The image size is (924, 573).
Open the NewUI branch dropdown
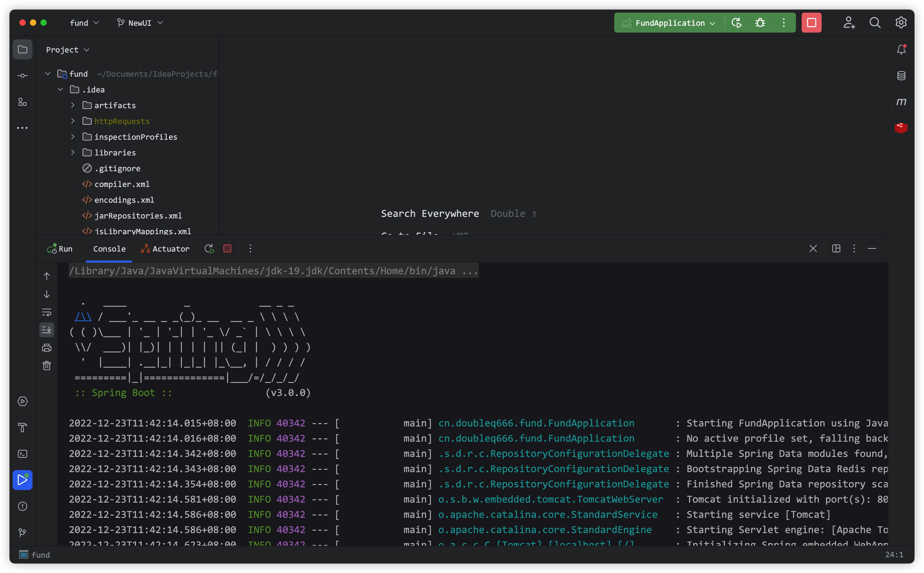tap(140, 23)
